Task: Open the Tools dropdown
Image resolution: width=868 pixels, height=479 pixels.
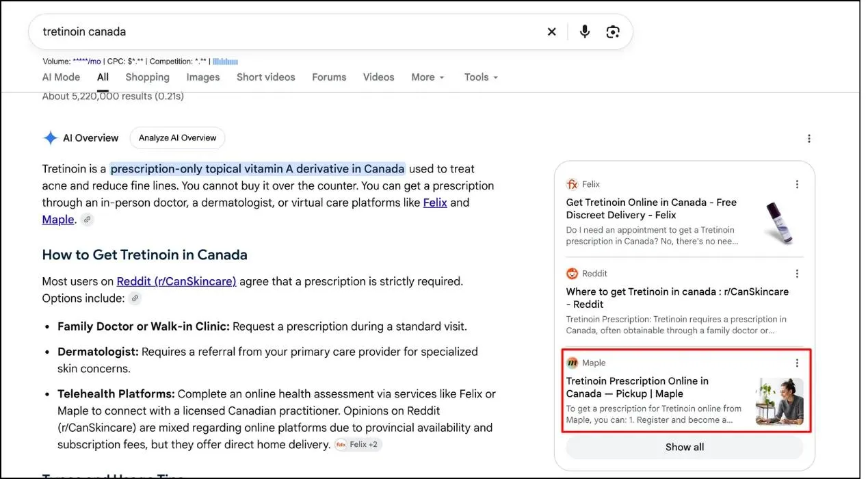Action: click(481, 77)
